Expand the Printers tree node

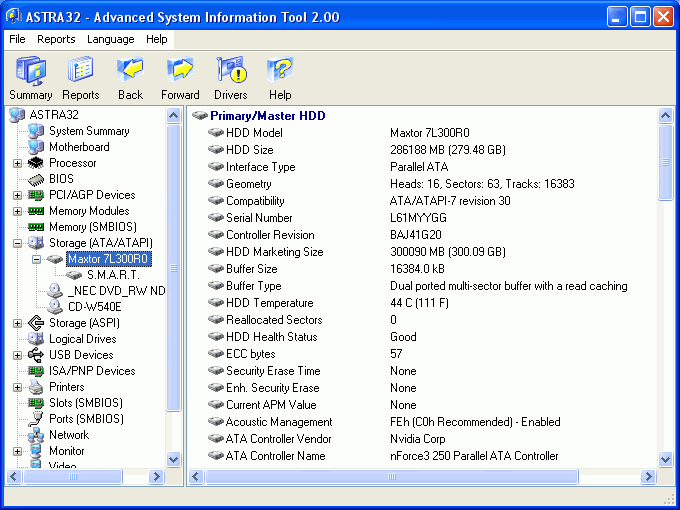pyautogui.click(x=17, y=387)
